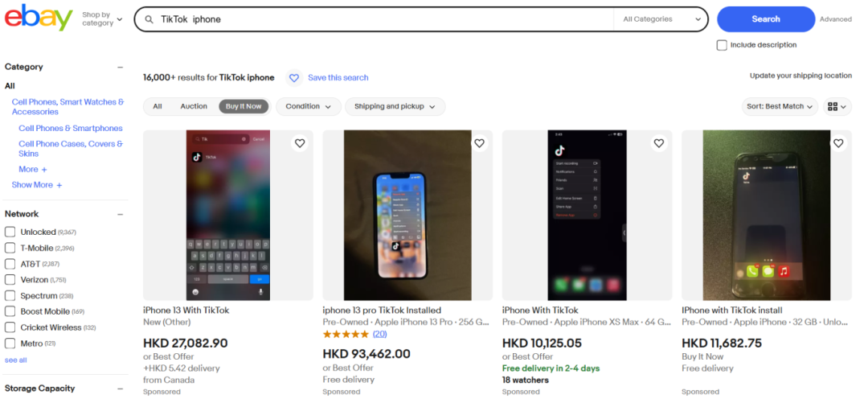Check the T-Mobile network filter

[x=10, y=248]
